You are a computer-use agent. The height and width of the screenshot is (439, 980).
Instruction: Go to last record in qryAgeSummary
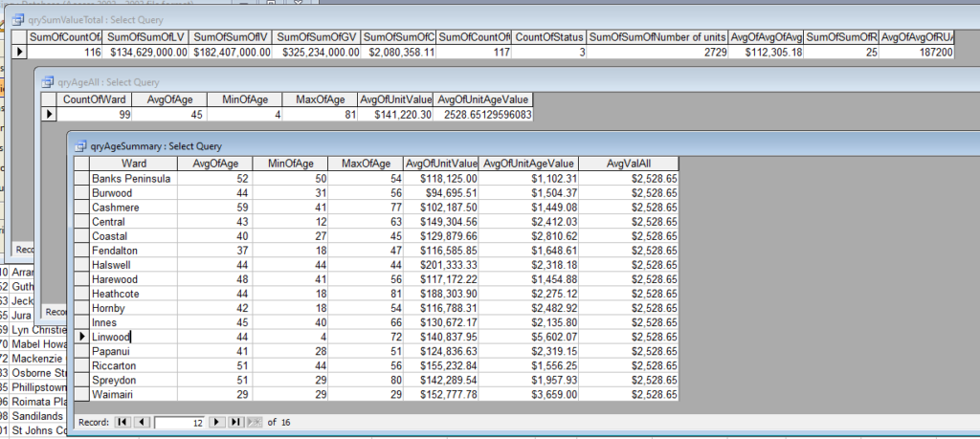[235, 422]
